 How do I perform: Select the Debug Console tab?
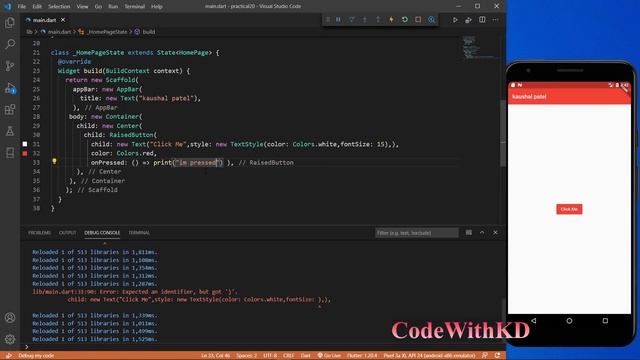coord(102,233)
